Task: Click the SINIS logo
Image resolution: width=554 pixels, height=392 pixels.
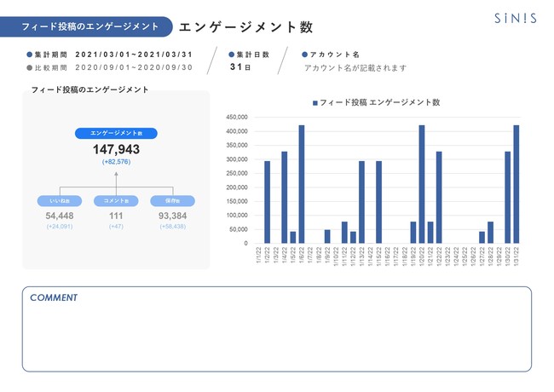Action: (x=515, y=18)
